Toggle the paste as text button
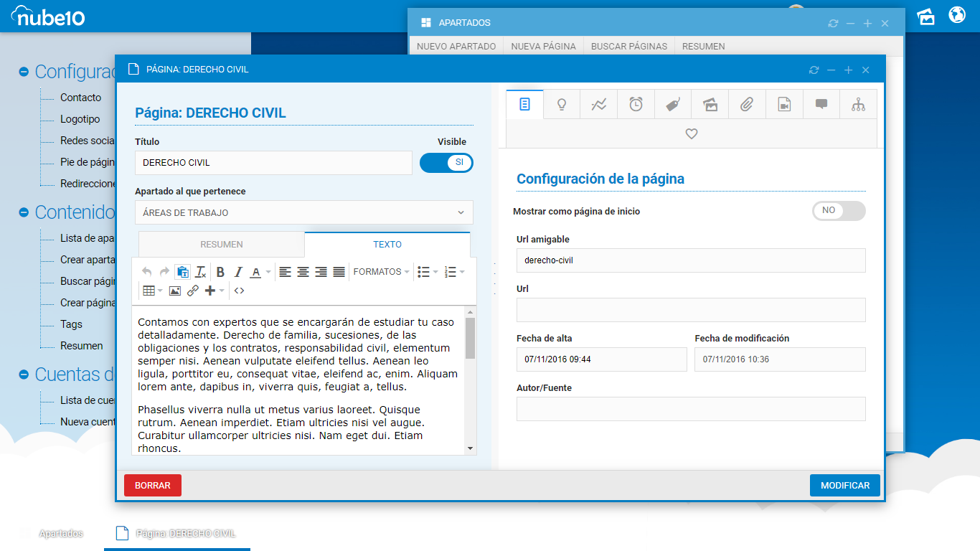 click(182, 272)
